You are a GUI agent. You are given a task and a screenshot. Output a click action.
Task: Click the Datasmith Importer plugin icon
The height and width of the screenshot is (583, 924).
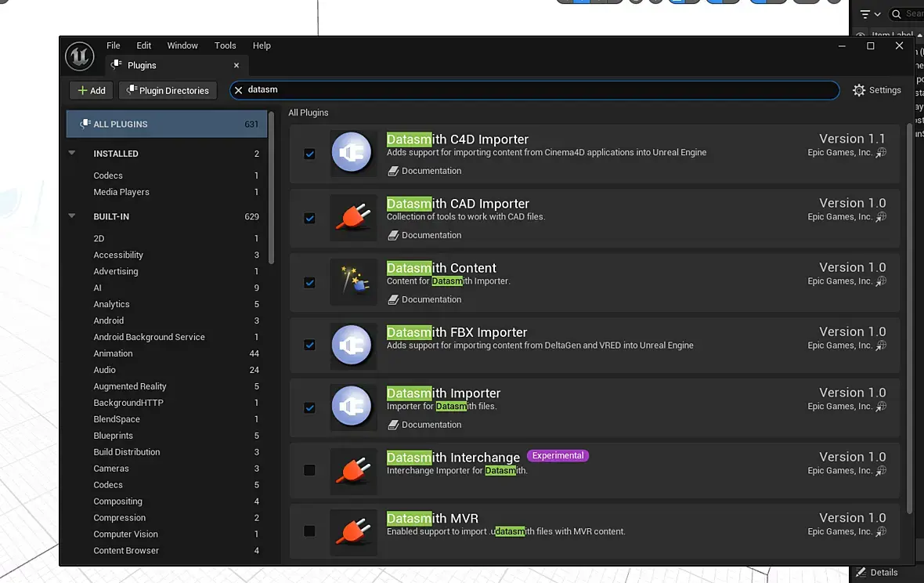click(352, 406)
